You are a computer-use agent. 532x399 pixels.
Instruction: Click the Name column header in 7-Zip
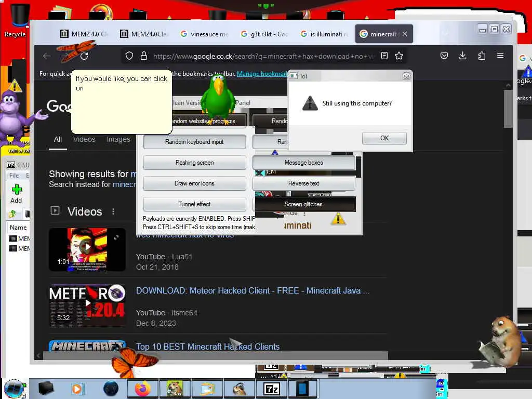(18, 228)
